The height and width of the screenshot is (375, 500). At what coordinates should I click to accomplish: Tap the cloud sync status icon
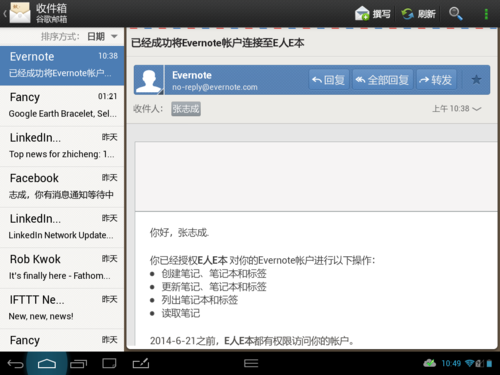(x=430, y=363)
